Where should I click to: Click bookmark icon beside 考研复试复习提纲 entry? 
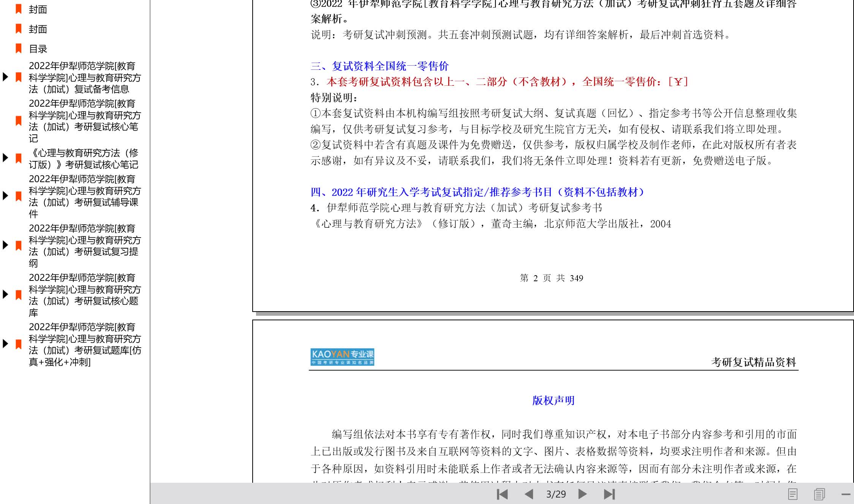pyautogui.click(x=18, y=246)
